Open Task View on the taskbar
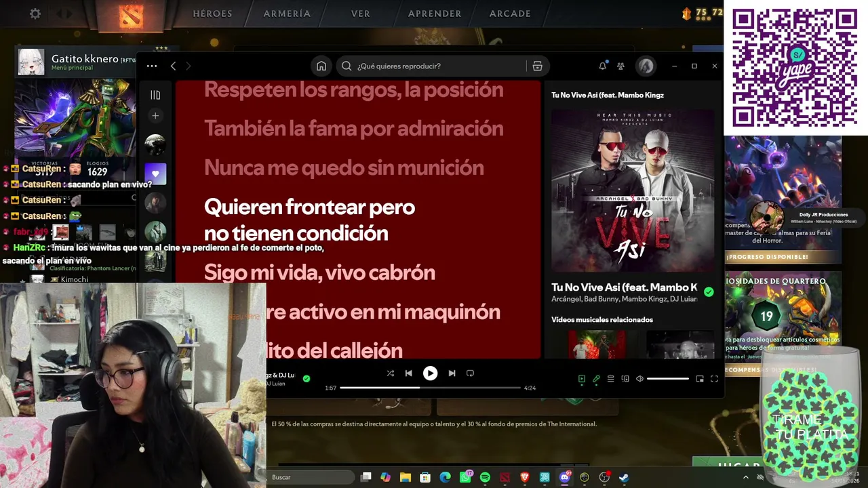 pyautogui.click(x=366, y=477)
